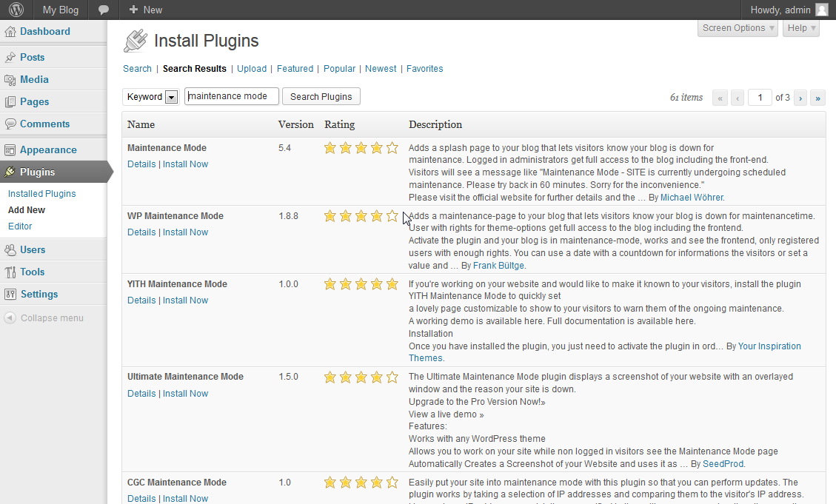Jump to the last results page arrow
836x504 pixels.
(x=817, y=98)
